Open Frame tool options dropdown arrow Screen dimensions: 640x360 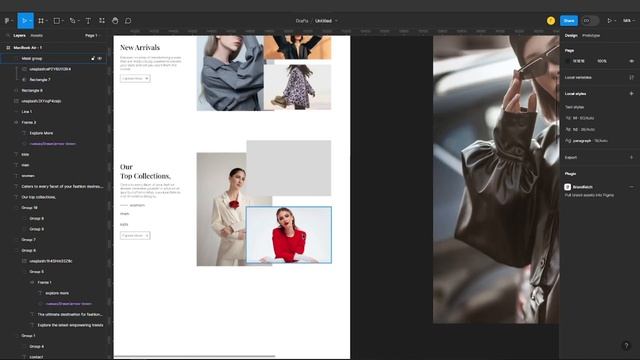[x=47, y=20]
